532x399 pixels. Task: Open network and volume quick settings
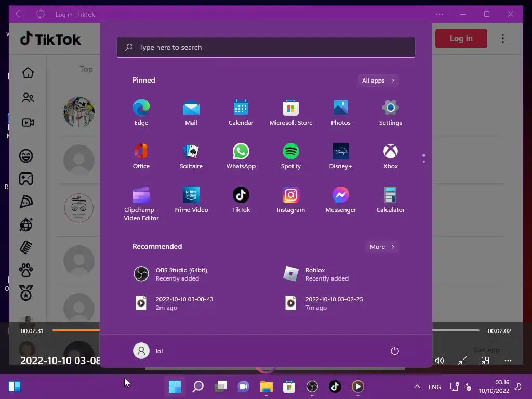tap(460, 387)
